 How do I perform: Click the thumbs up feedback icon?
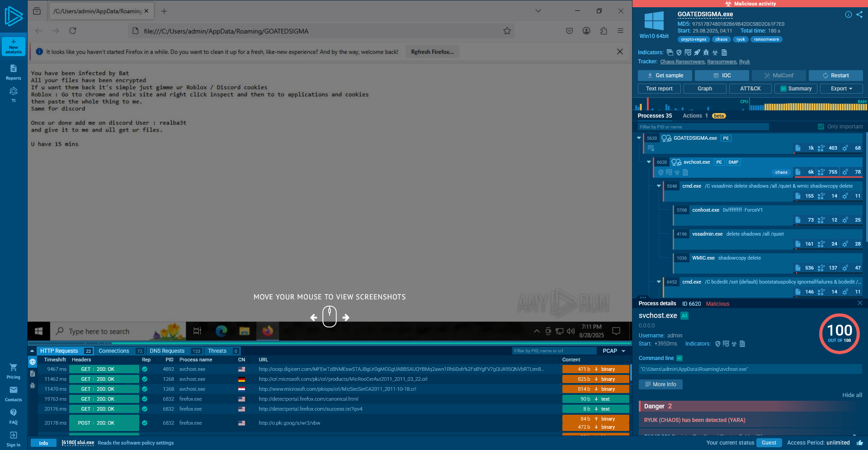pyautogui.click(x=859, y=443)
